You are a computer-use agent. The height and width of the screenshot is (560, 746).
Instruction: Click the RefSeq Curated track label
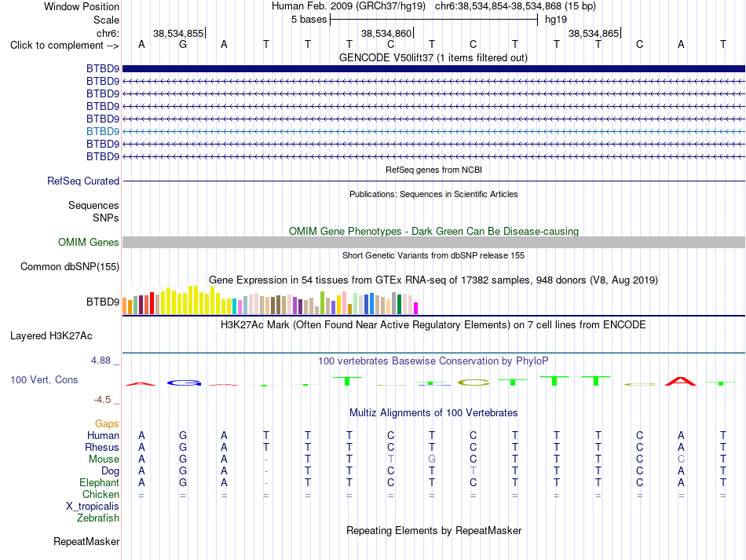(83, 181)
